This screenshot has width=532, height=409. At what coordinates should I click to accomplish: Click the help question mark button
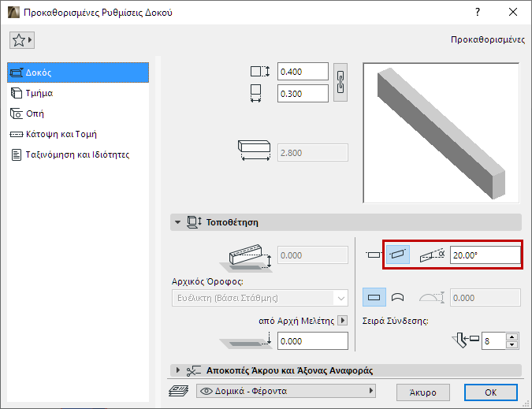click(478, 12)
